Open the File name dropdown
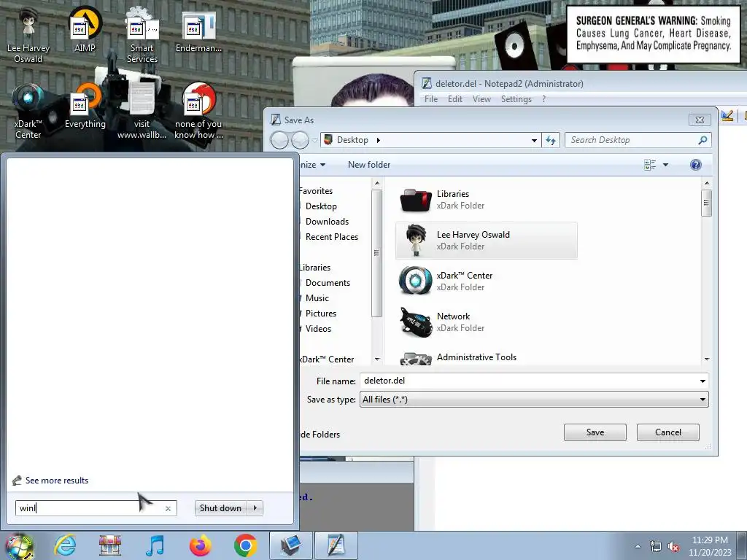This screenshot has height=560, width=747. click(x=703, y=381)
